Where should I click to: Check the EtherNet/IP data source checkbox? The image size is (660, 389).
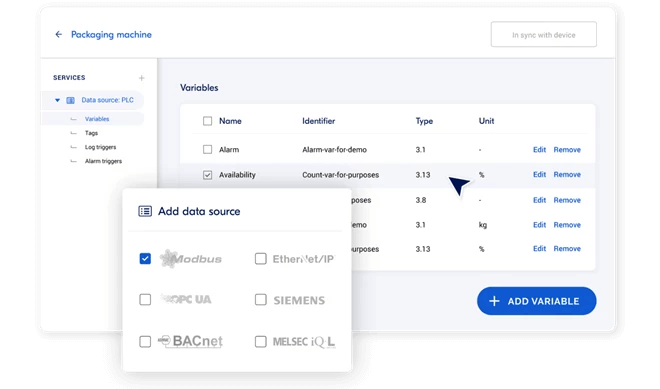tap(261, 258)
